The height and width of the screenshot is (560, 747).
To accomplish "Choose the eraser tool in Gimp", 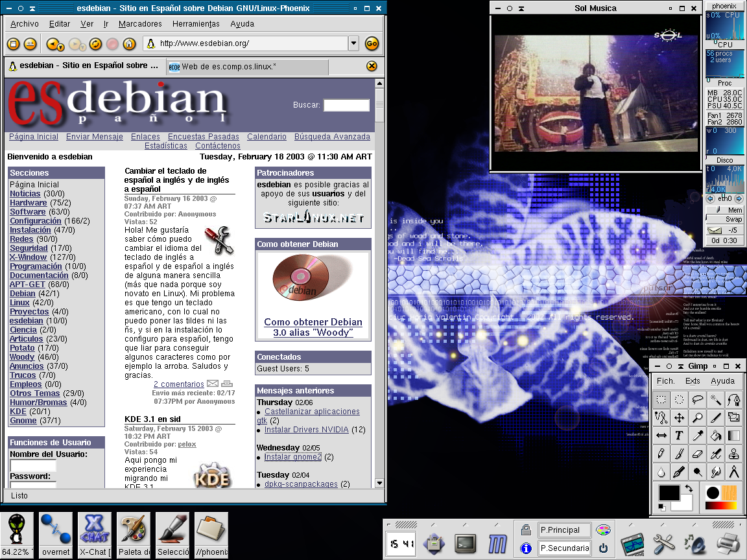I will click(697, 454).
